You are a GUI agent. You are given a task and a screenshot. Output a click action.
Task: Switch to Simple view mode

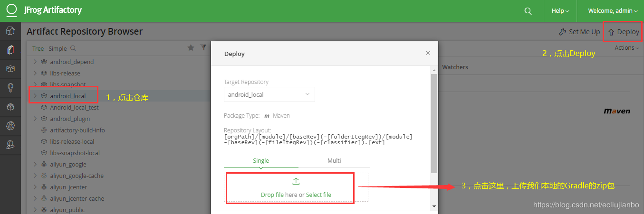[58, 48]
